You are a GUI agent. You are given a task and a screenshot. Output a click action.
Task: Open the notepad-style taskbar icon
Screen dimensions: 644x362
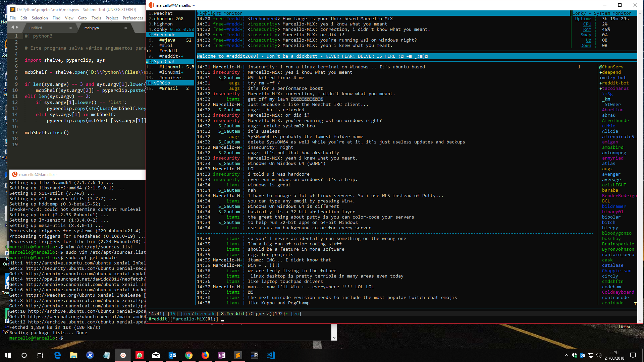tap(106, 355)
